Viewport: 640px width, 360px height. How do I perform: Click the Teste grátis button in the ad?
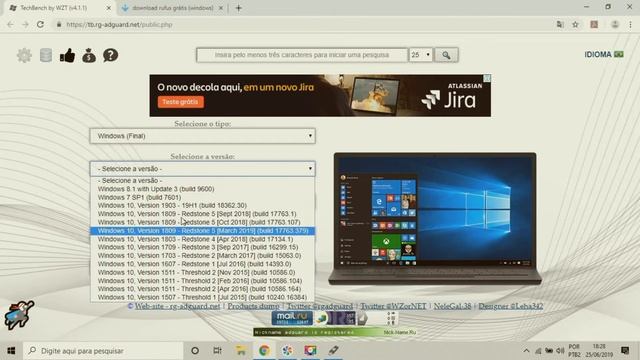coord(180,102)
